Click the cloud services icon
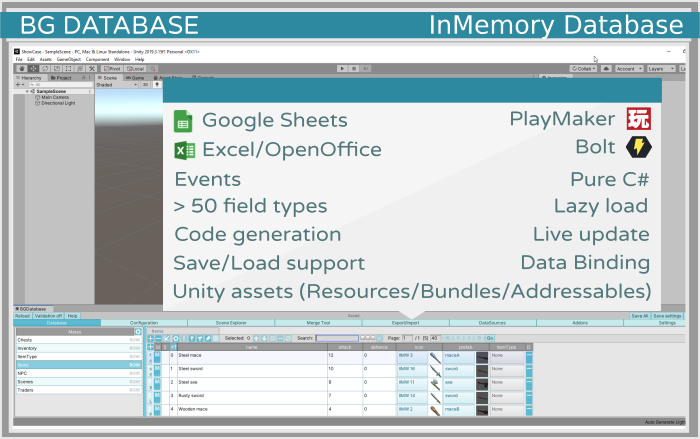This screenshot has height=439, width=700. point(606,68)
